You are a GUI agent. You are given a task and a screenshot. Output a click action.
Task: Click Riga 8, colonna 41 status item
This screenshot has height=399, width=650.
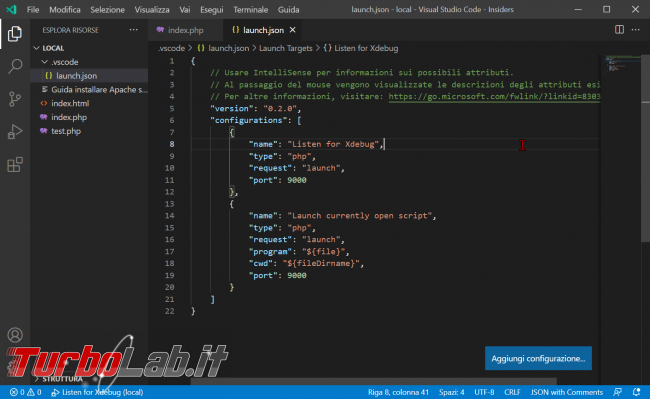398,392
